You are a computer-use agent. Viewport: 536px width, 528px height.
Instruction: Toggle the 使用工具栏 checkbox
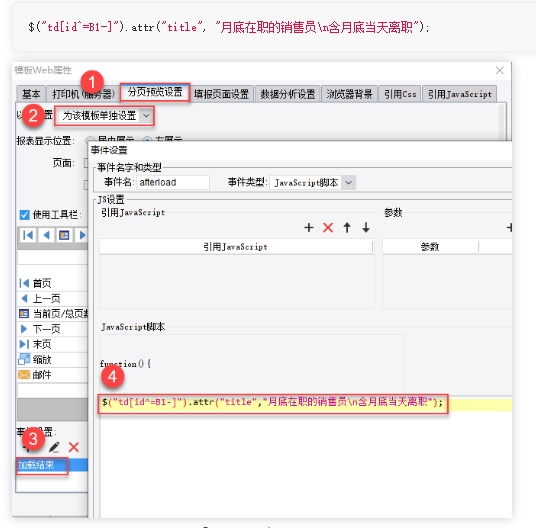pyautogui.click(x=24, y=215)
